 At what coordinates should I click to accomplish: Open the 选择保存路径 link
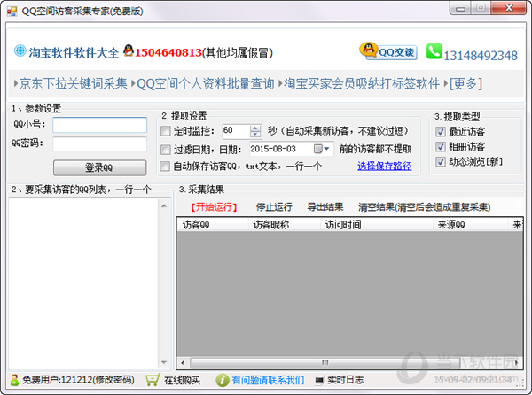[384, 166]
